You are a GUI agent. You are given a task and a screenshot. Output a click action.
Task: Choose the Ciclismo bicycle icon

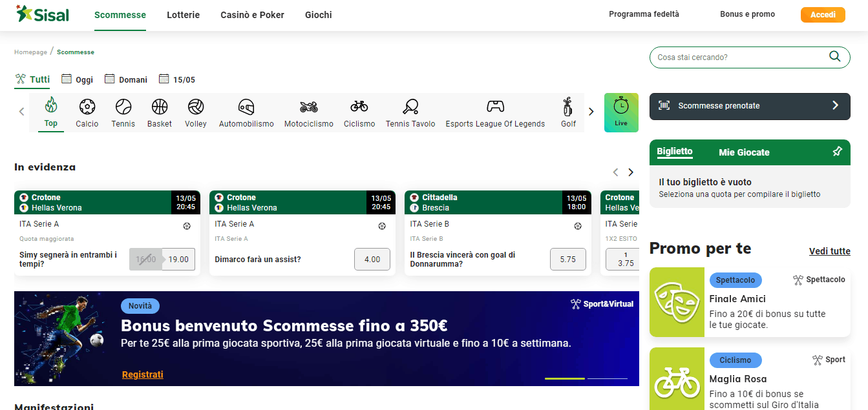pos(359,106)
